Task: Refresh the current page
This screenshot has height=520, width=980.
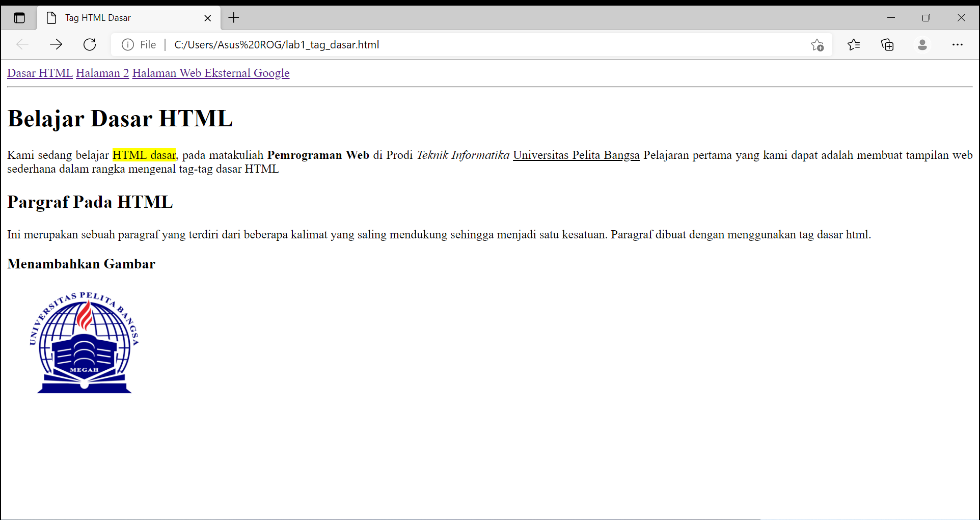Action: click(90, 45)
